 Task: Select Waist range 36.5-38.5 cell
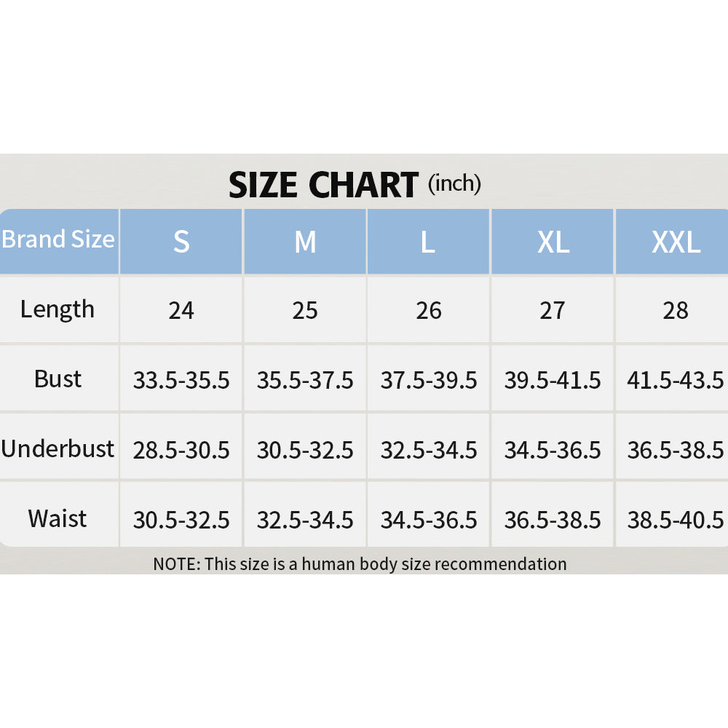pyautogui.click(x=553, y=520)
